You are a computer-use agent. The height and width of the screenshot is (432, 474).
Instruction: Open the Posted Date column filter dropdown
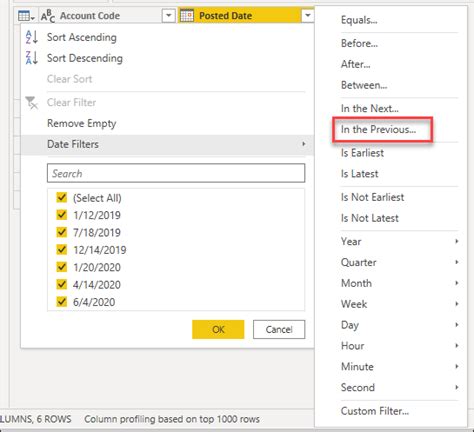click(x=307, y=15)
